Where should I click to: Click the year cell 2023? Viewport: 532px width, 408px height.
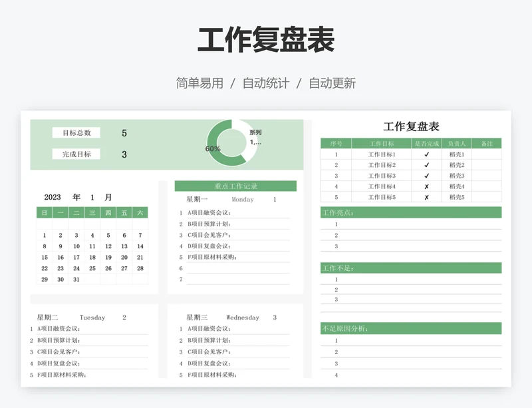53,197
